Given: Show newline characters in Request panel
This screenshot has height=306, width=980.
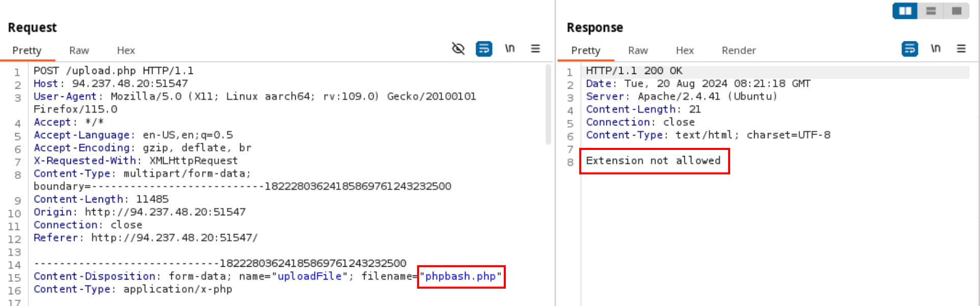Looking at the screenshot, I should tap(509, 48).
